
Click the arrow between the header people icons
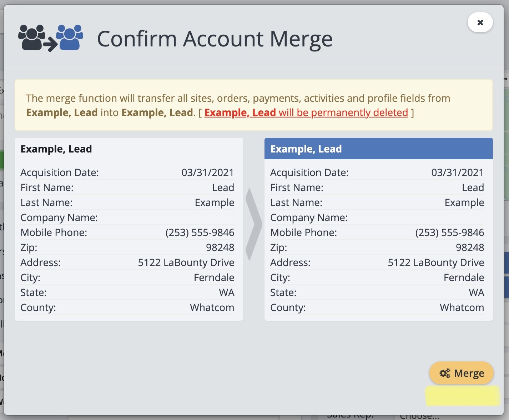[x=51, y=45]
